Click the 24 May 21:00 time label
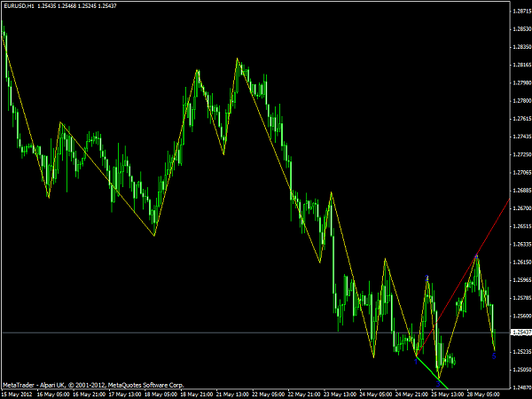 click(x=412, y=395)
